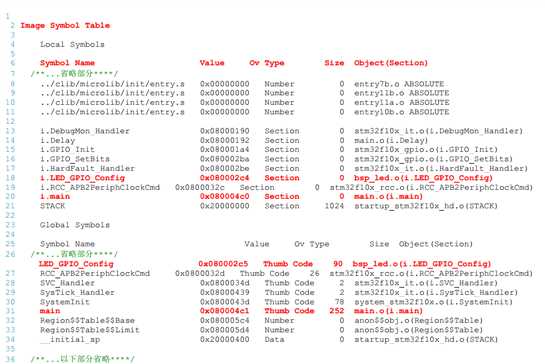Click 'Data' type on __initial_sp row
Image resolution: width=545 pixels, height=364 pixels.
[x=274, y=339]
